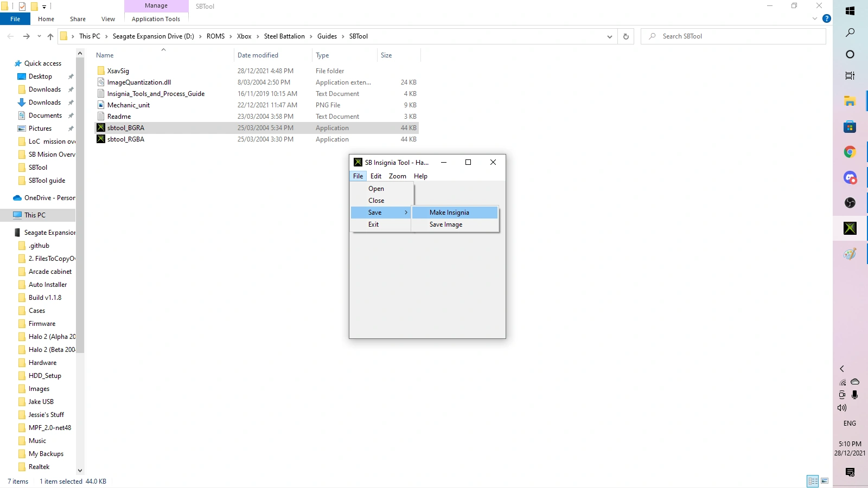Select the sbtool_RGBA application icon
Image resolution: width=868 pixels, height=488 pixels.
101,139
